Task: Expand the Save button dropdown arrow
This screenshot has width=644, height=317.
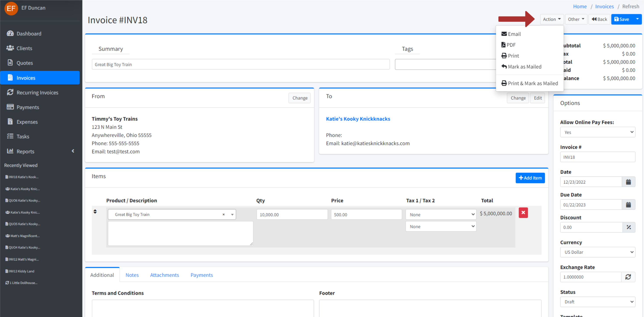Action: [x=637, y=19]
